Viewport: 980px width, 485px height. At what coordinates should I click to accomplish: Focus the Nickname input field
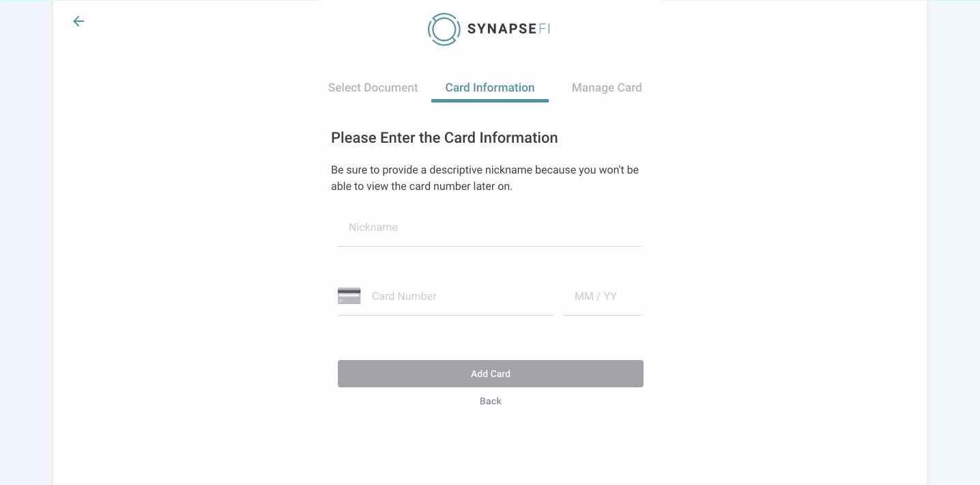coord(489,227)
